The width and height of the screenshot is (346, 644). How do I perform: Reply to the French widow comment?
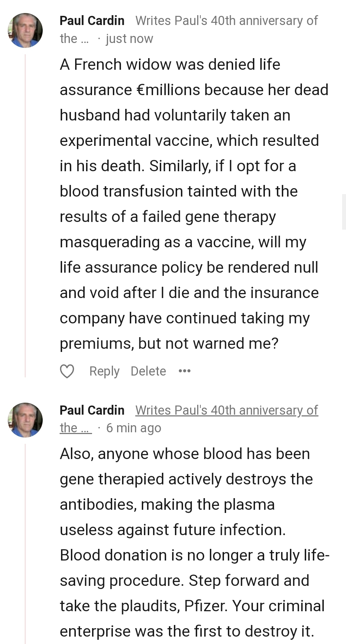(104, 371)
